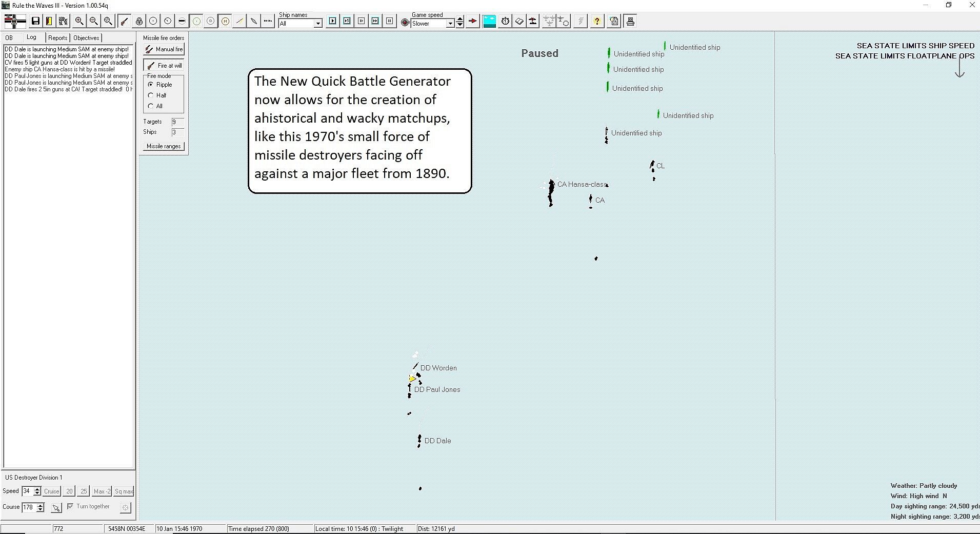This screenshot has height=534, width=980.
Task: Click the padlock lock icon
Action: point(139,21)
